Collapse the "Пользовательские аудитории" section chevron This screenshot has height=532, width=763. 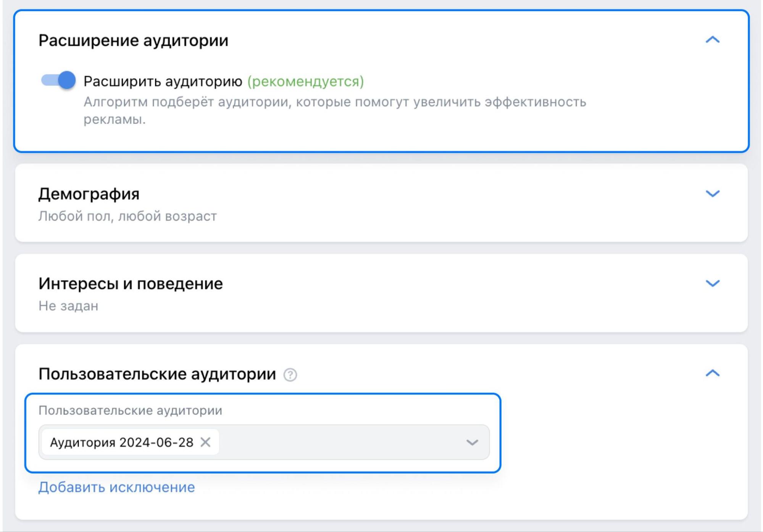point(712,373)
